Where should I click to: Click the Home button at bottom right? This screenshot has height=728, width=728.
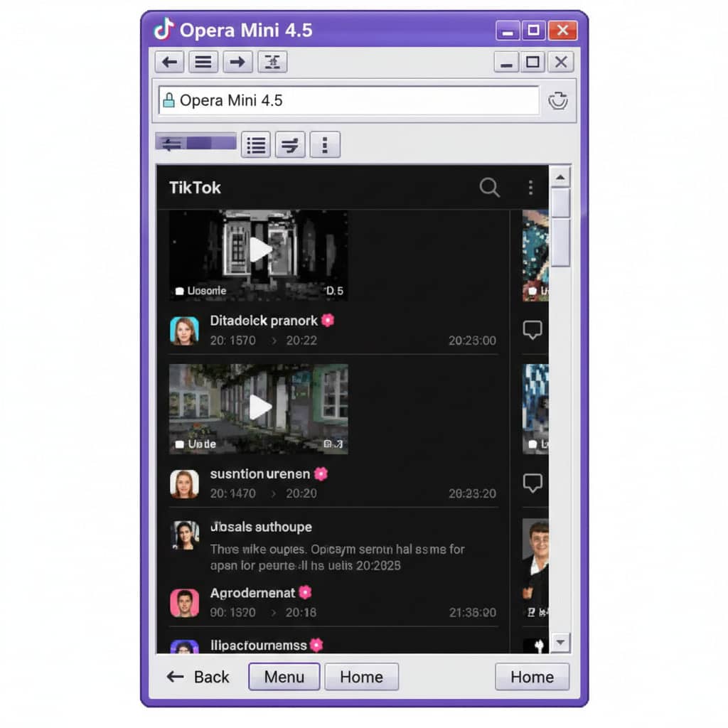point(532,677)
